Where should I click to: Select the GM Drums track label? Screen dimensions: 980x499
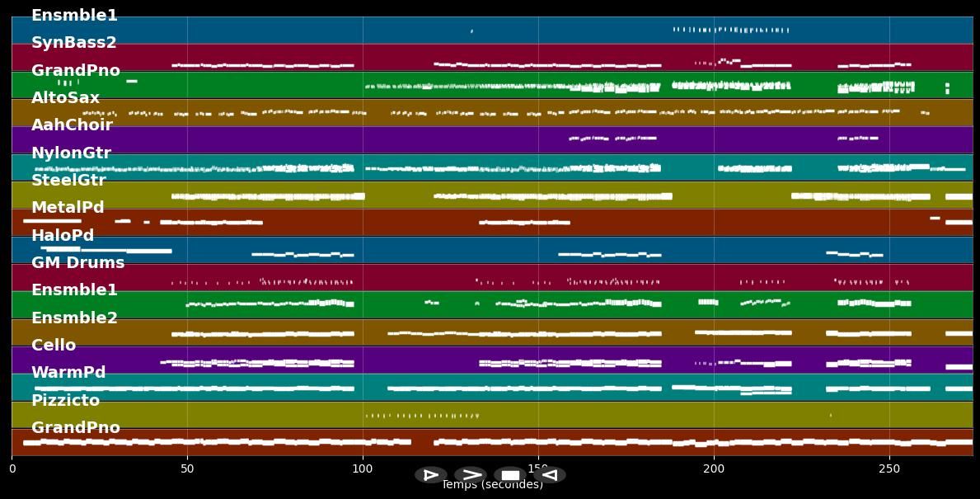point(77,263)
